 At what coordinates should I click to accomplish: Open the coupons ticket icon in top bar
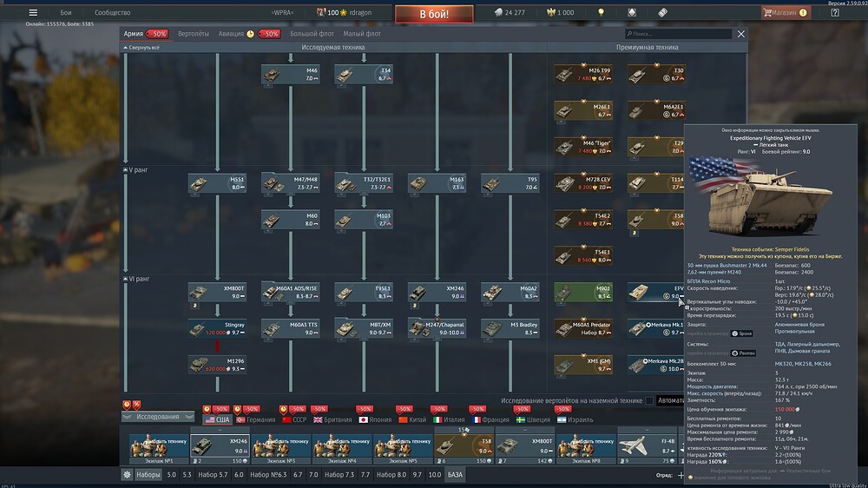[x=662, y=12]
